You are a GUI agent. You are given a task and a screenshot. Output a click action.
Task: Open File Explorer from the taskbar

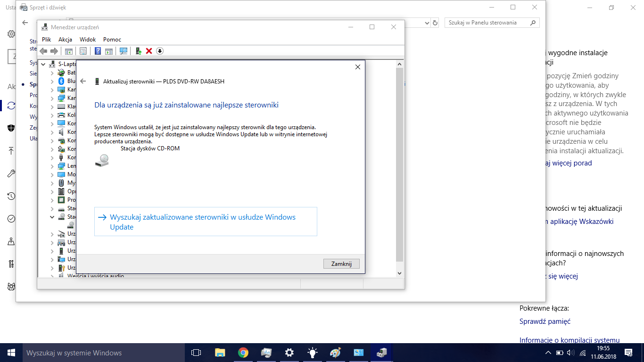click(220, 353)
